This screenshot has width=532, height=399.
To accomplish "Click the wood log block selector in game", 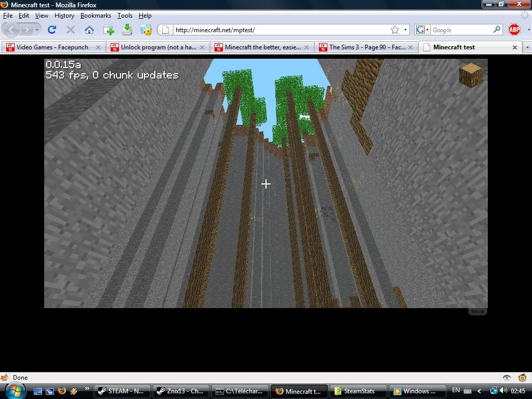I will click(471, 75).
